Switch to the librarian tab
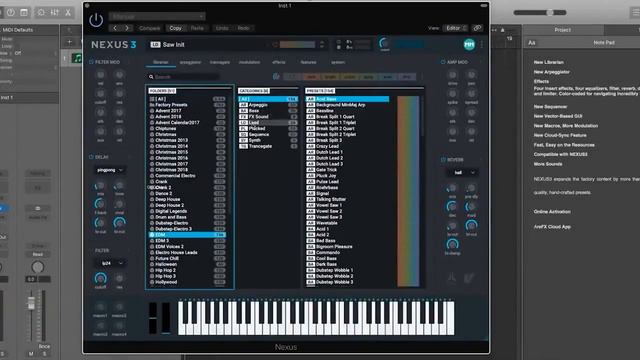Screen dimensions: 640x360 click(x=160, y=62)
